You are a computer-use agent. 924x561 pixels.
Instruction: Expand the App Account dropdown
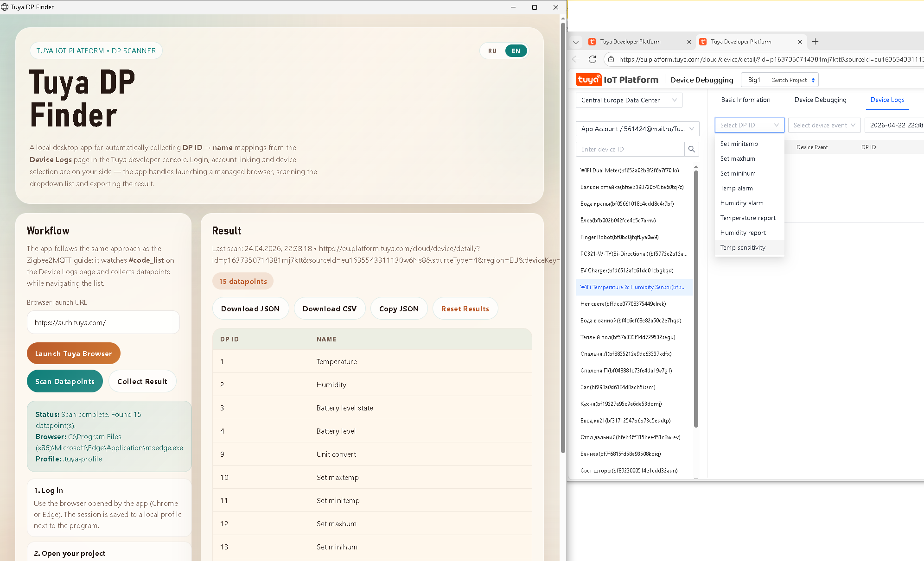(x=637, y=129)
